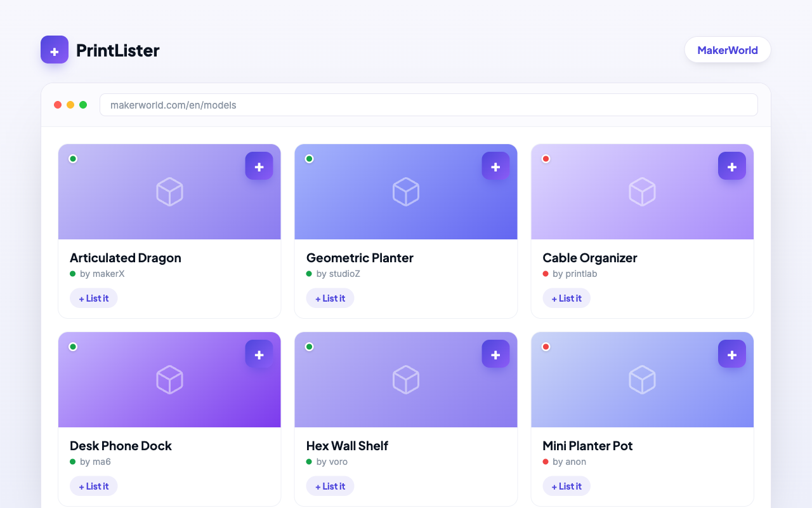
Task: Open the Desk Phone Dock model title
Action: pos(121,446)
